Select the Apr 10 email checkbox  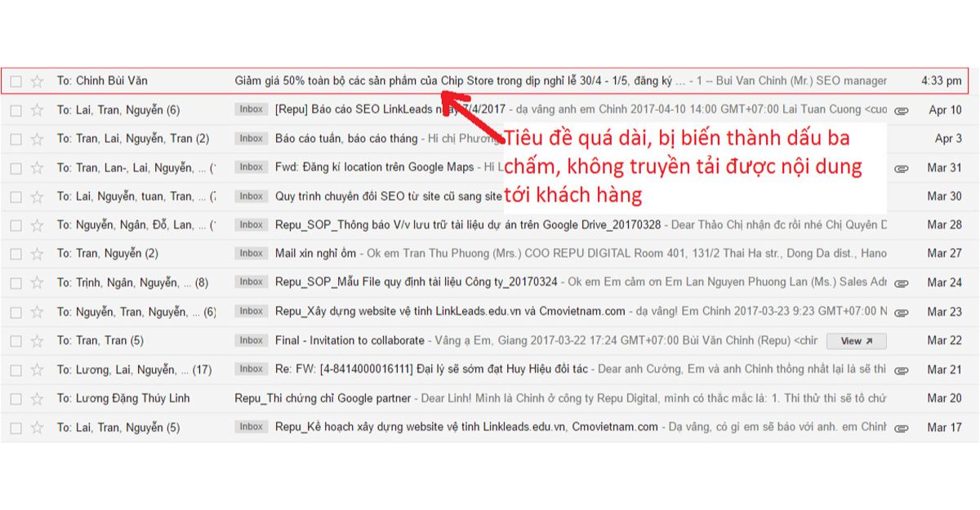(16, 109)
